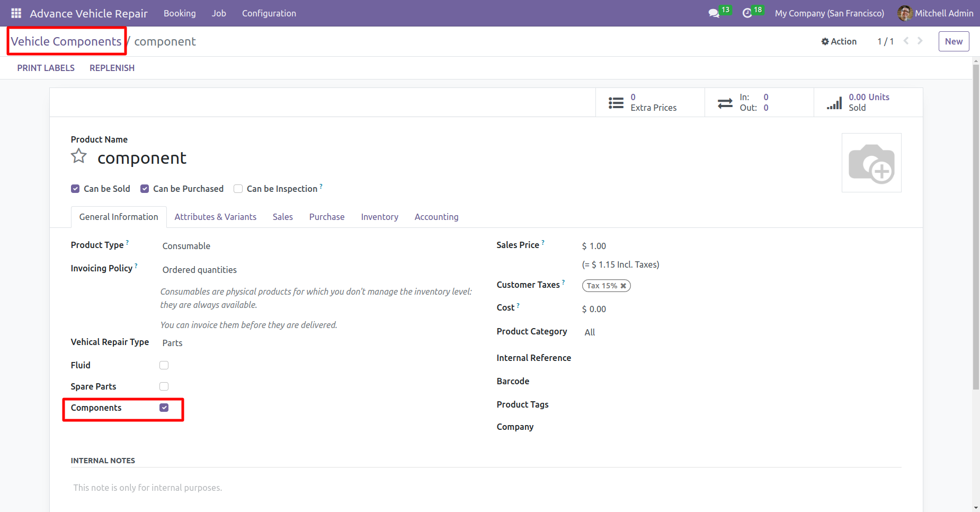Click the Can be Inspection help mark
This screenshot has width=980, height=512.
pos(321,186)
